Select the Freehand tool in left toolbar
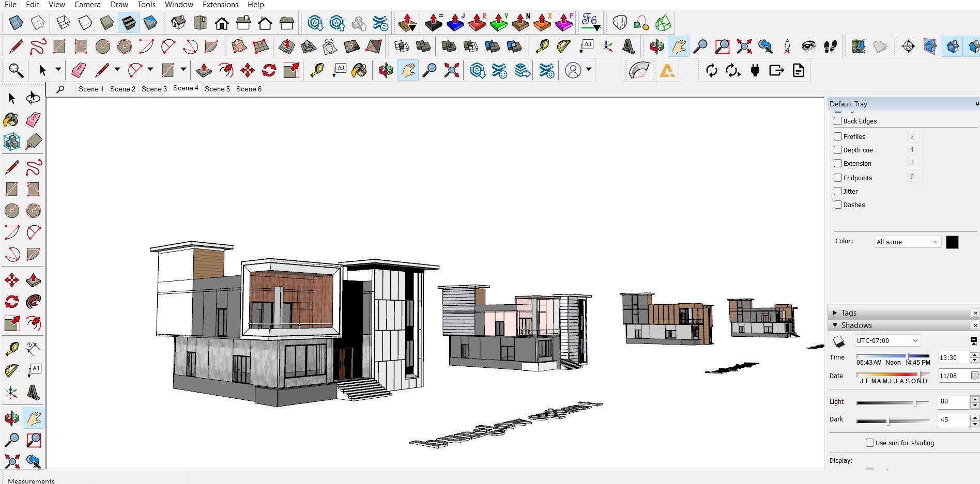This screenshot has width=980, height=484. (x=33, y=167)
